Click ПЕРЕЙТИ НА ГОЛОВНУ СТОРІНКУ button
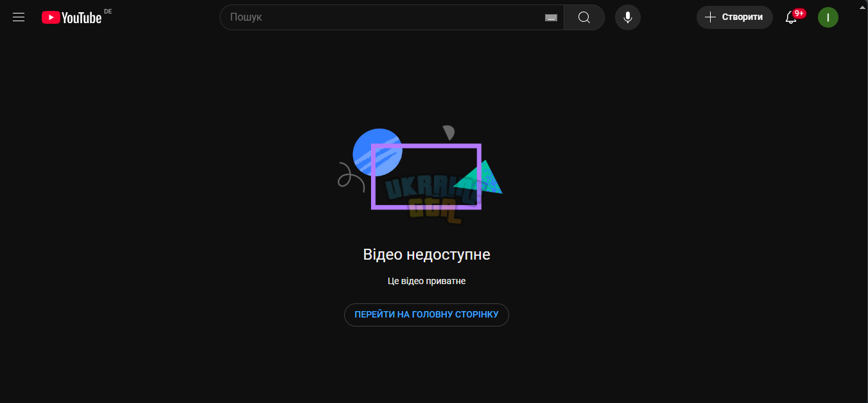This screenshot has height=403, width=868. 426,315
